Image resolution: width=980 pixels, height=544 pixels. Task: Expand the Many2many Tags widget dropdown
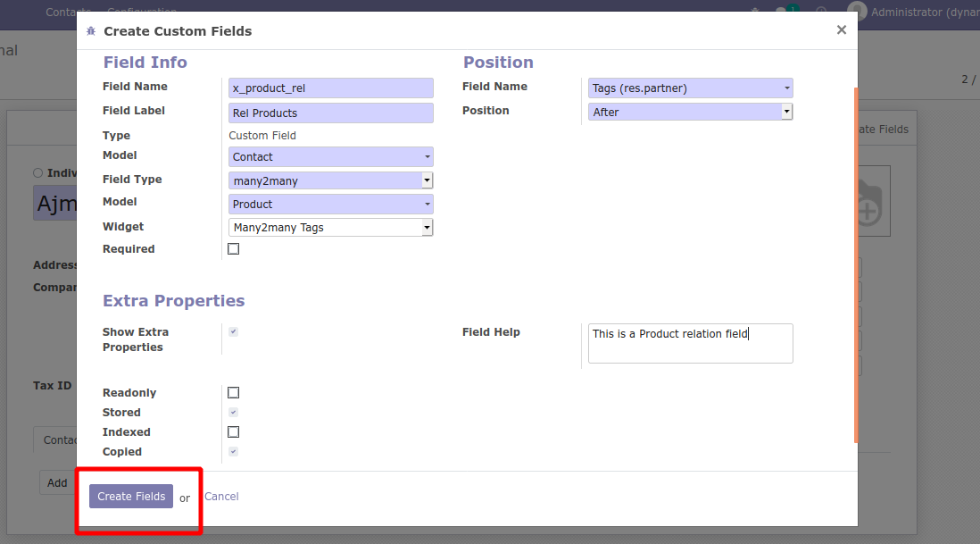click(330, 228)
